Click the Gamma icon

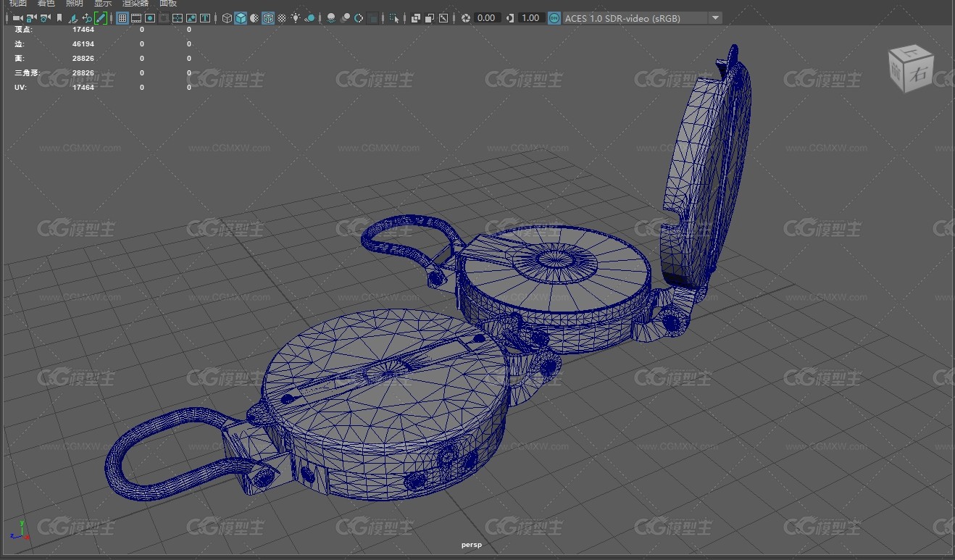click(x=510, y=18)
